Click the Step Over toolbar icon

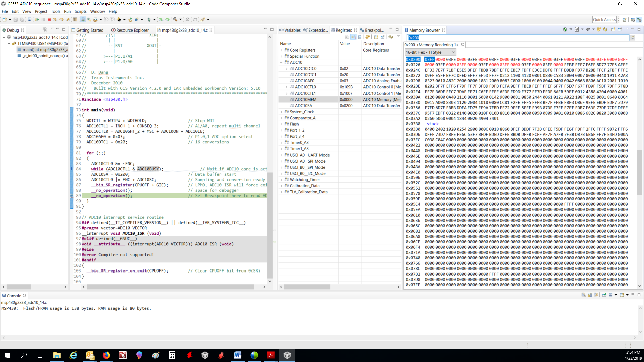(62, 20)
